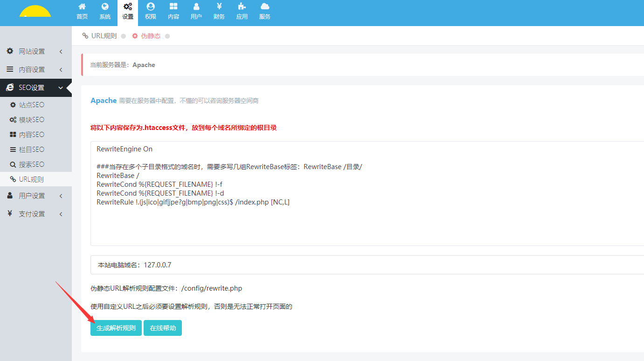The height and width of the screenshot is (361, 644).
Task: Select the 权限 permissions icon in top bar
Action: tap(150, 11)
